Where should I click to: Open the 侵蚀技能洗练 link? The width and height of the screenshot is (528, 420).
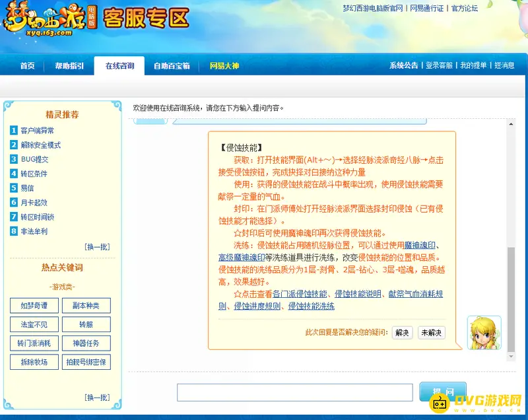[312, 306]
